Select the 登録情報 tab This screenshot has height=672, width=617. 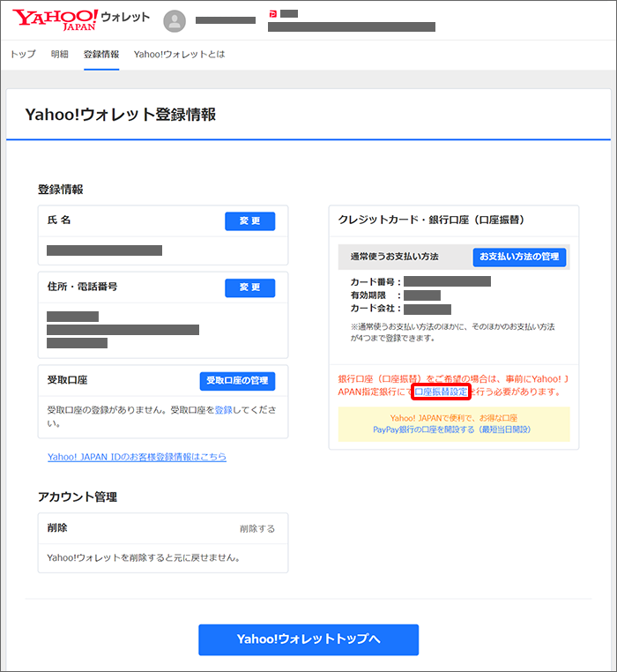click(101, 54)
